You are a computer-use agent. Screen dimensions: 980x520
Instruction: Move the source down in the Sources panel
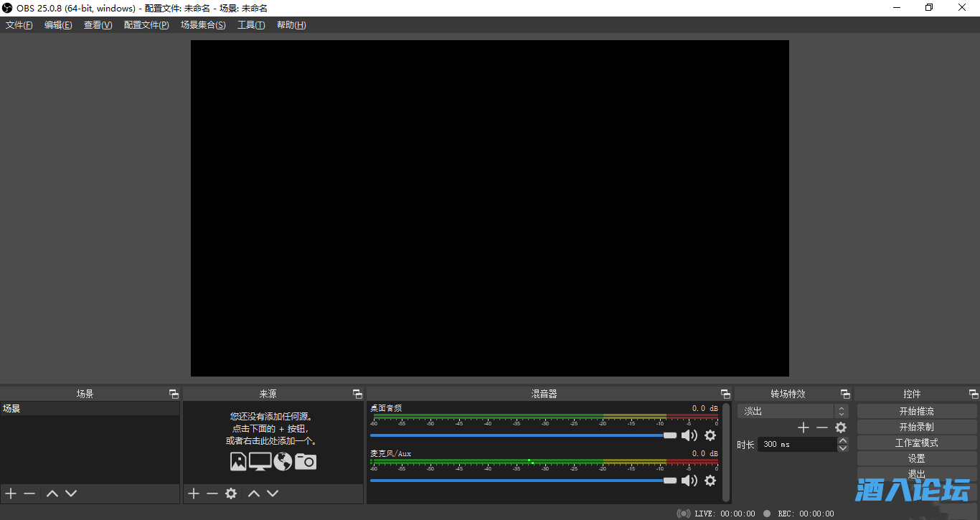[273, 493]
